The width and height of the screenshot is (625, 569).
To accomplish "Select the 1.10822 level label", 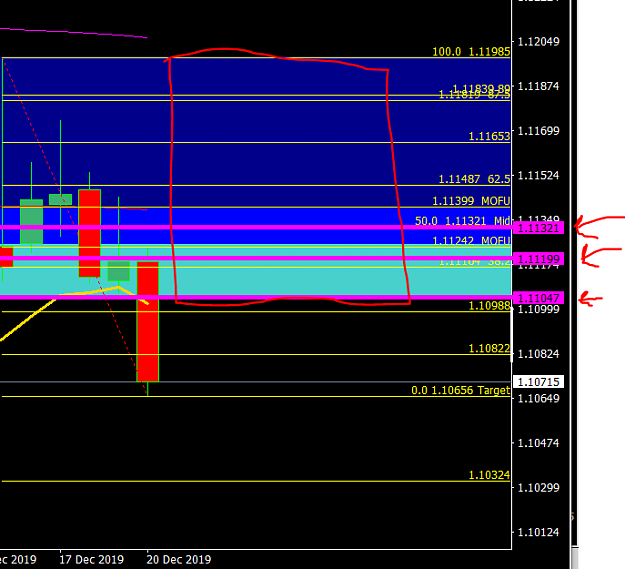I will [489, 349].
